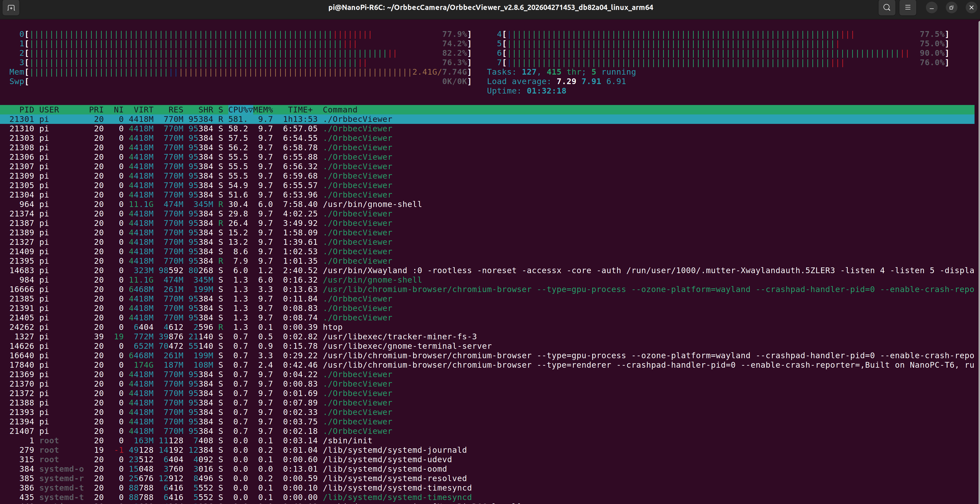Select Xwayland process PID 14683
Screen dimensions: 980x504
tap(487, 270)
